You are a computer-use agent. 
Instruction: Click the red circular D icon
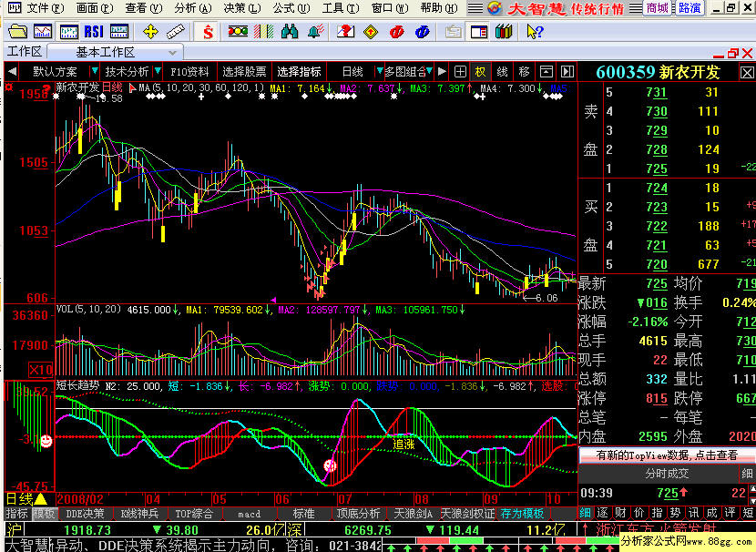pyautogui.click(x=396, y=32)
